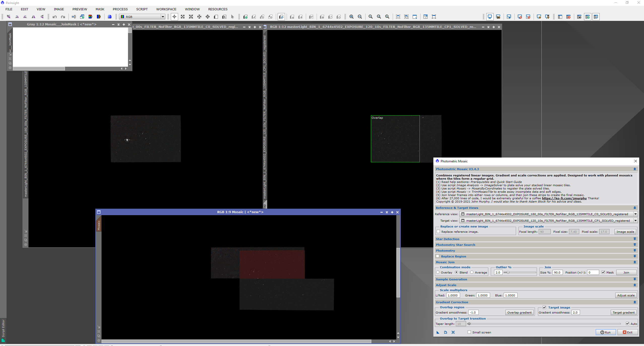Expand the Sample Generation section
This screenshot has height=346, width=644.
(635, 279)
